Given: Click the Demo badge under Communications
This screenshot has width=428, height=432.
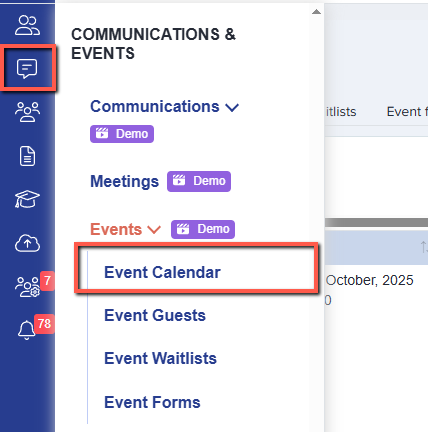Looking at the screenshot, I should click(122, 134).
